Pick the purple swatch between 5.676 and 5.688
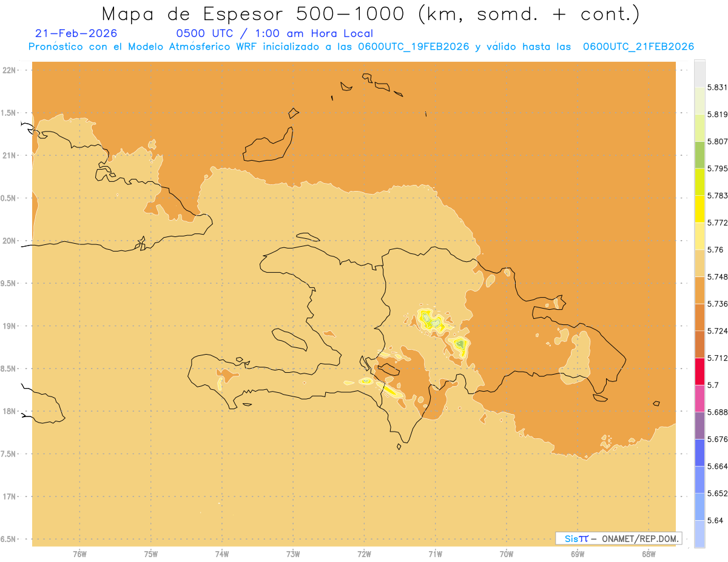The height and width of the screenshot is (562, 728). [699, 426]
